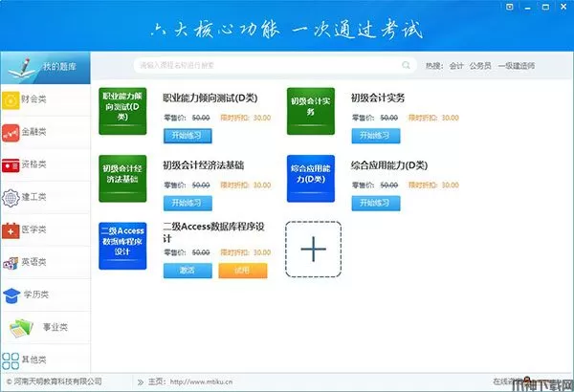Minimize the application window

527,8
